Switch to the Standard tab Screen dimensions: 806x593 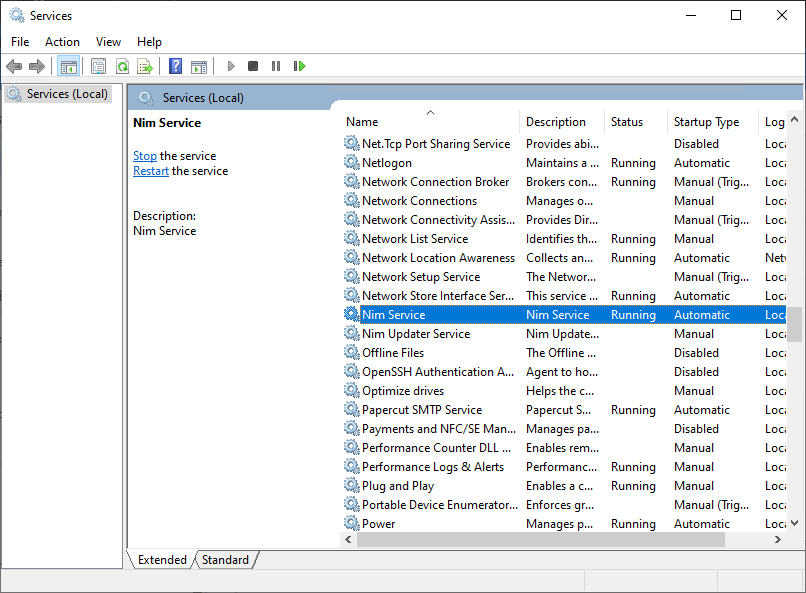[225, 560]
